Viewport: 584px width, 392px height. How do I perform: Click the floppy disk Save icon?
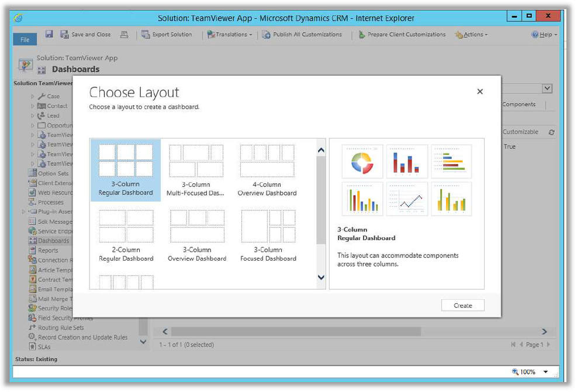(x=49, y=34)
